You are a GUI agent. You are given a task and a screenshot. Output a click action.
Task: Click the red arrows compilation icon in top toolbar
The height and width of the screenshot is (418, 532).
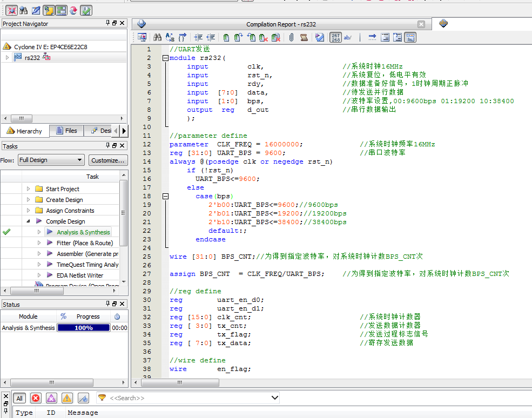click(x=72, y=10)
